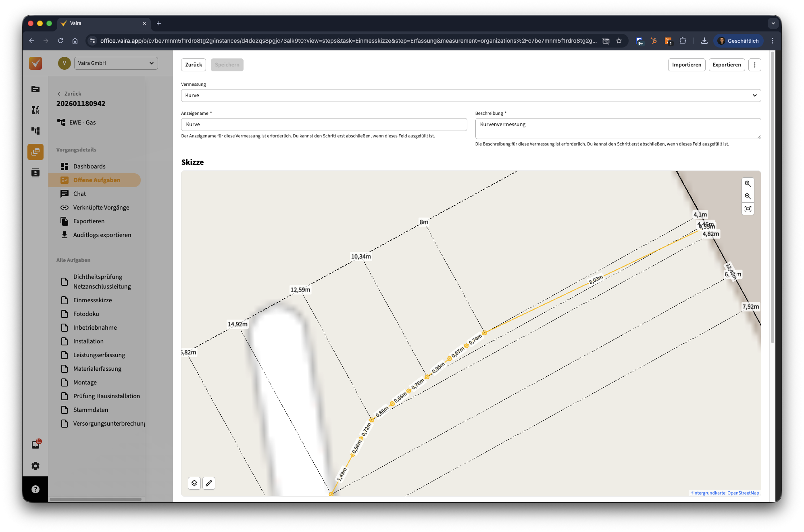
Task: Select Offene Aufgaben in sidebar
Action: [96, 180]
